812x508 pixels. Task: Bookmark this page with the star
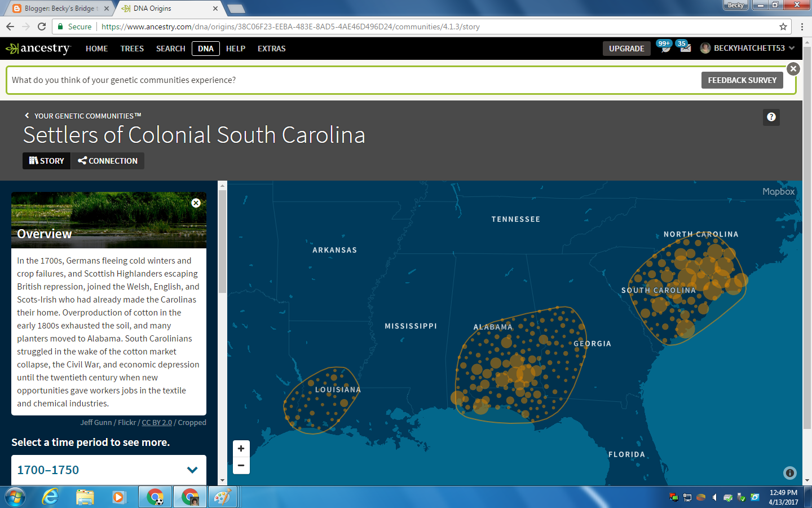pos(783,27)
